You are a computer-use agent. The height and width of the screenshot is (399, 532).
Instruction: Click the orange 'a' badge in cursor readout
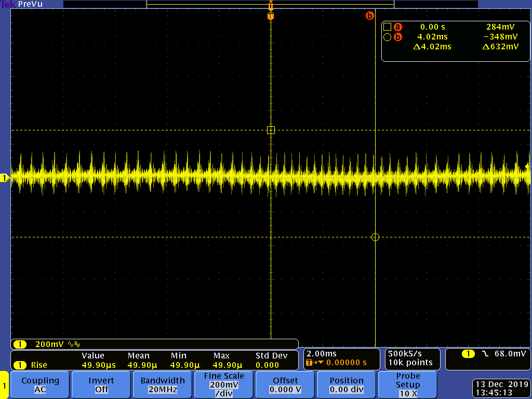(x=397, y=27)
